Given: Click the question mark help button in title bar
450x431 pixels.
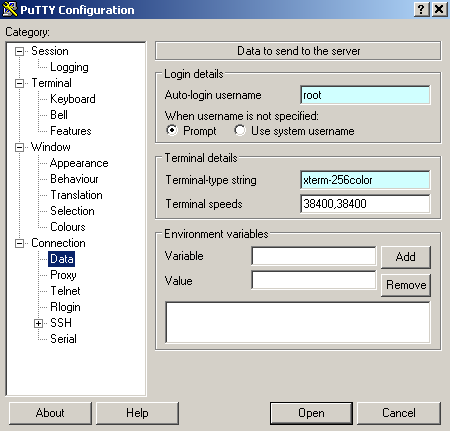Looking at the screenshot, I should click(421, 9).
